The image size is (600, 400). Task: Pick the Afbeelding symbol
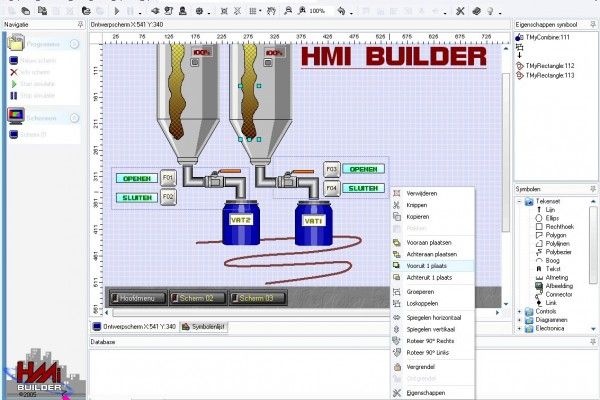tap(561, 286)
